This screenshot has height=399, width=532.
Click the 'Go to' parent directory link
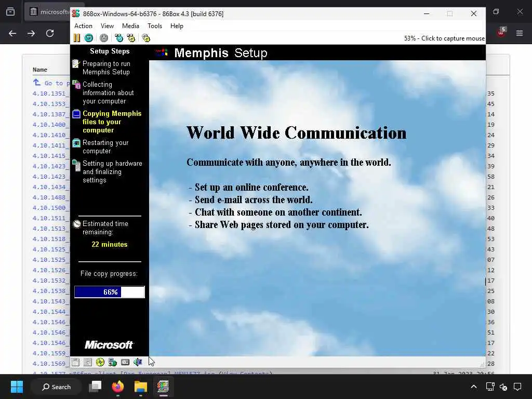click(x=51, y=83)
